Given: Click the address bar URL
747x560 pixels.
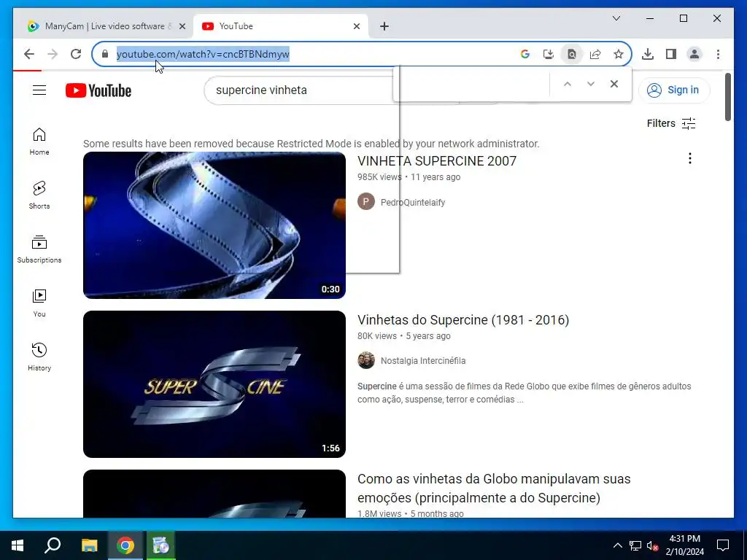Looking at the screenshot, I should [203, 54].
